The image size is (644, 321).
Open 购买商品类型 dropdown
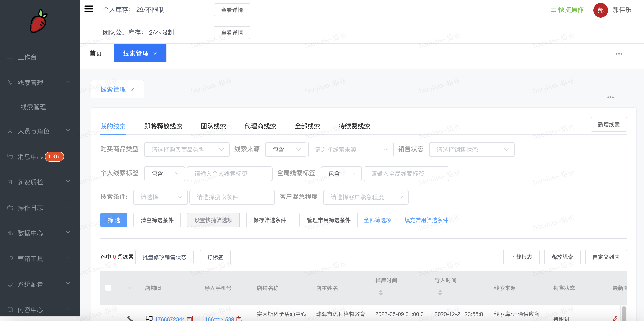point(187,150)
